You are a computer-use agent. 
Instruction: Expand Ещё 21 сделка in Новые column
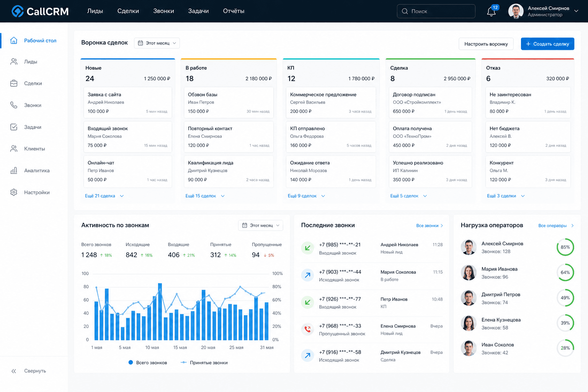(104, 196)
